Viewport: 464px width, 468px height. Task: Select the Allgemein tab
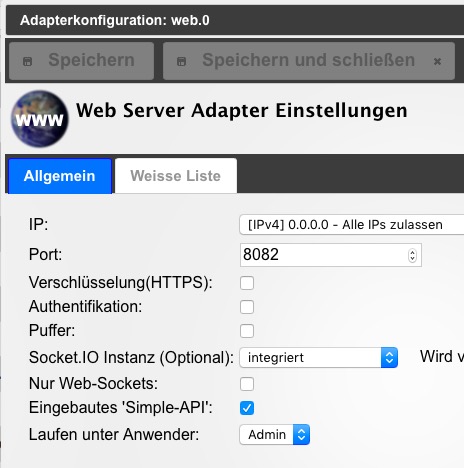[60, 176]
